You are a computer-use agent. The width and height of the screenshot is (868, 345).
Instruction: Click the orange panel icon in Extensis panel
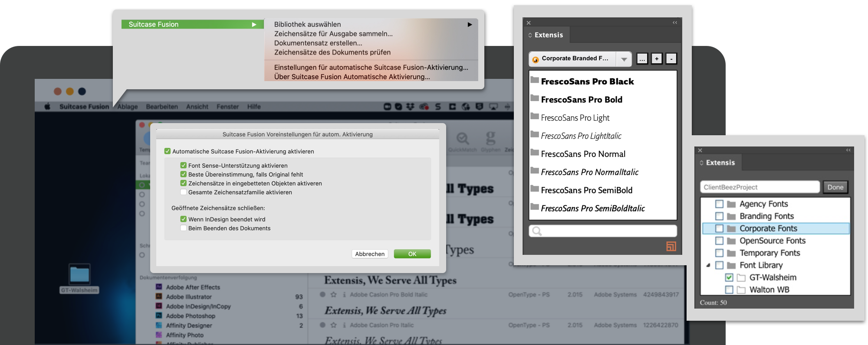(x=671, y=246)
